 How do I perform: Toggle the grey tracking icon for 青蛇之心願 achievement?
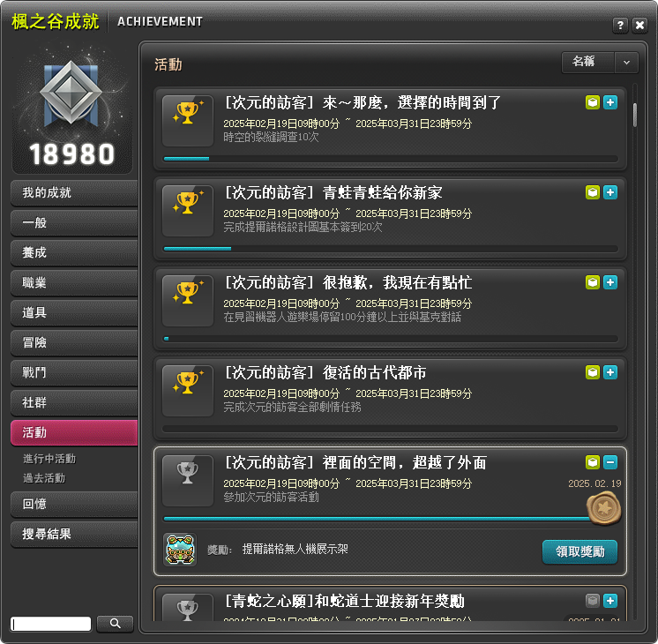pyautogui.click(x=593, y=601)
